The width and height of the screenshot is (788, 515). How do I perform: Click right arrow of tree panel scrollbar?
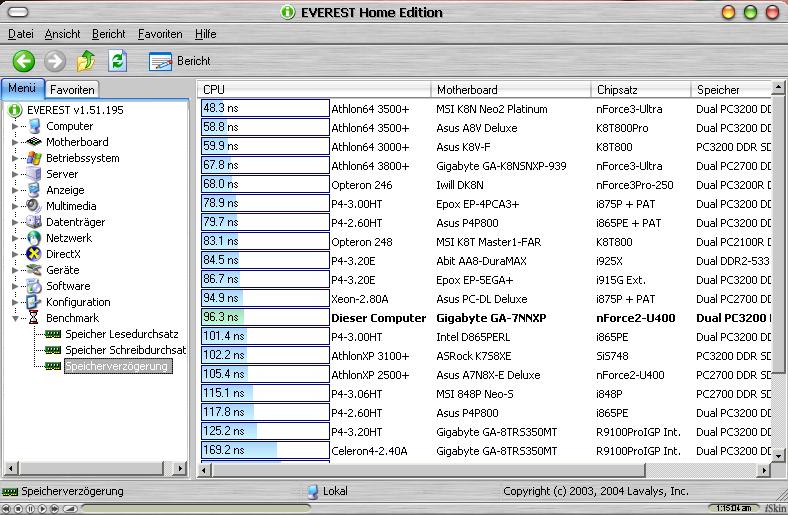point(180,468)
